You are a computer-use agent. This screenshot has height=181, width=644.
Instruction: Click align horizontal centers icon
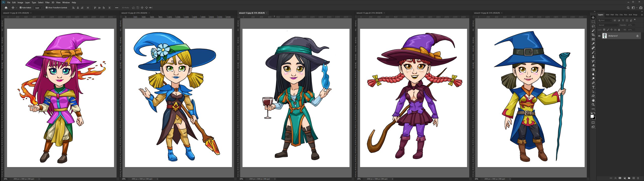coord(78,8)
